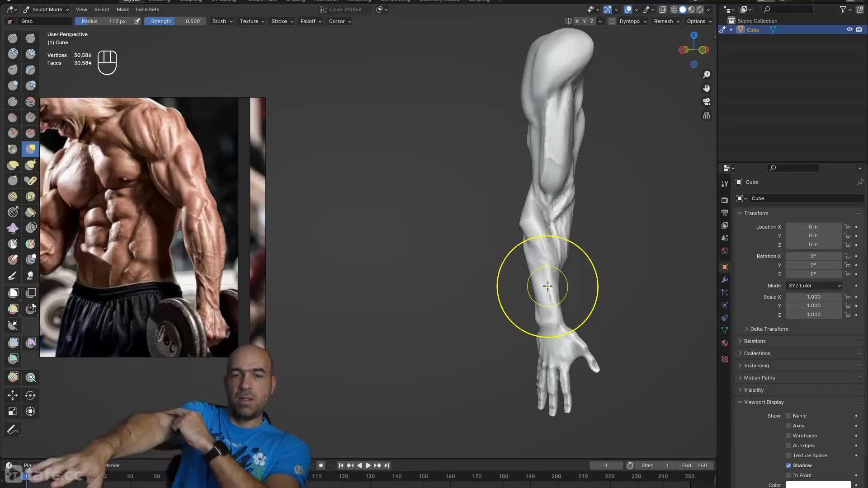Open the Brush settings dropdown
The image size is (868, 488).
pyautogui.click(x=222, y=21)
